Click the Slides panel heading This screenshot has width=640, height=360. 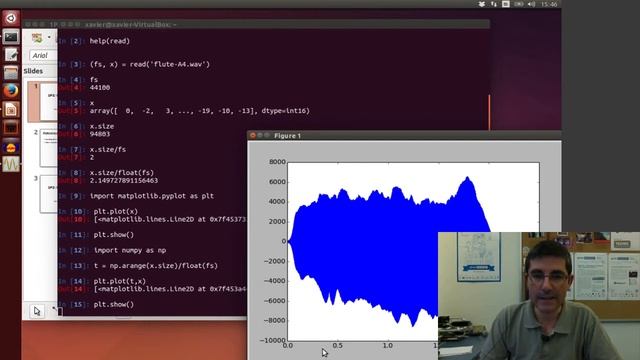33,71
